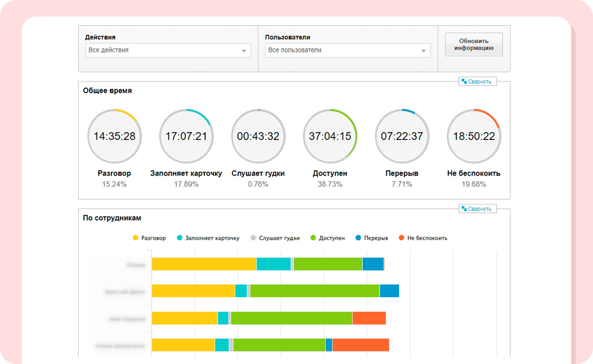Click the По сотрудникам section heading

pyautogui.click(x=112, y=218)
